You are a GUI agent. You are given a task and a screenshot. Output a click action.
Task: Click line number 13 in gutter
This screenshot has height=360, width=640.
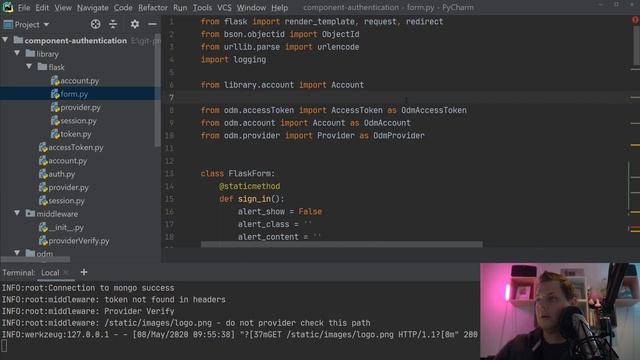pyautogui.click(x=169, y=173)
